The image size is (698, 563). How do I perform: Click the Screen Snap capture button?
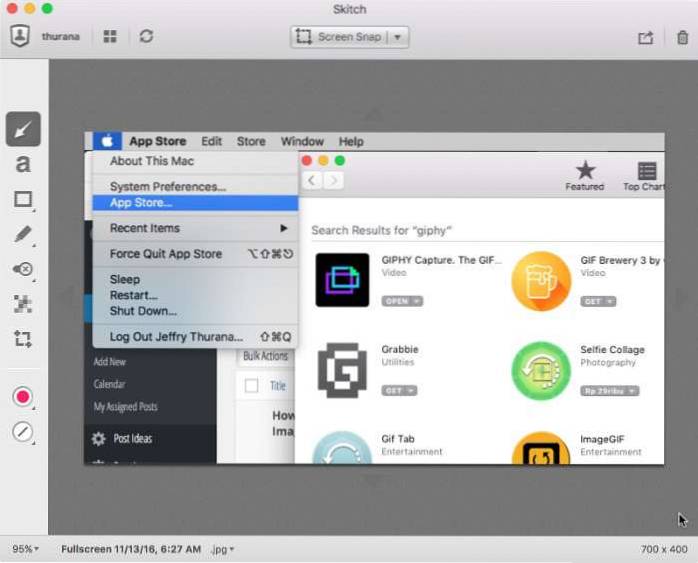click(339, 36)
